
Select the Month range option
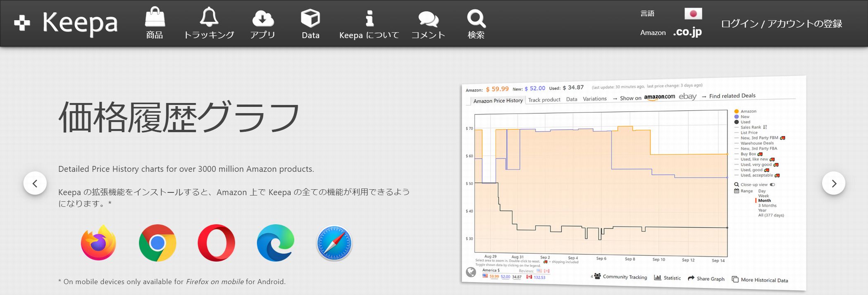764,200
